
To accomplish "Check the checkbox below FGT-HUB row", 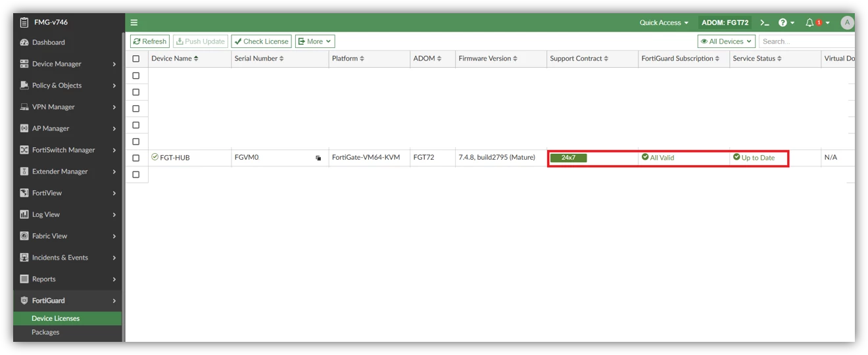I will (136, 174).
